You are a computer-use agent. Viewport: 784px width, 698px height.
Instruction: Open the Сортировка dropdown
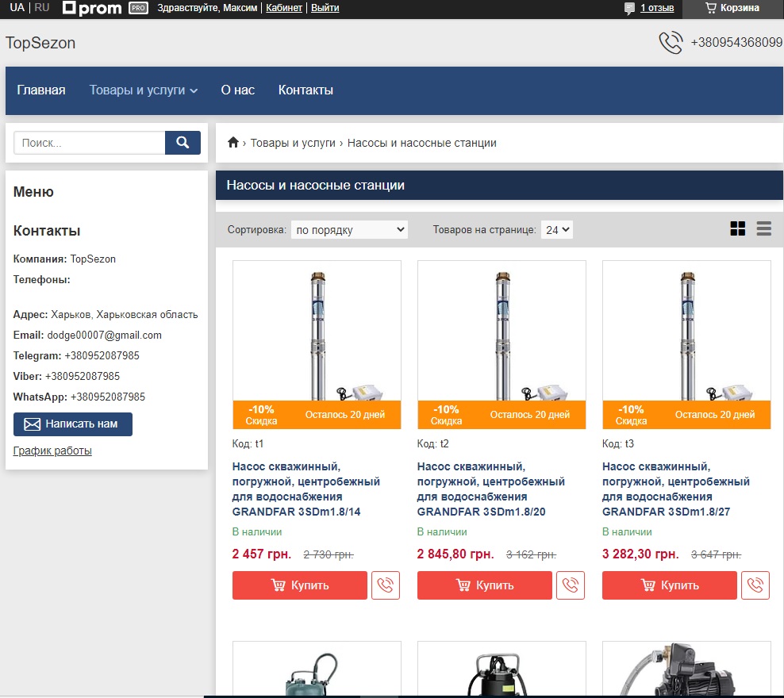[349, 230]
